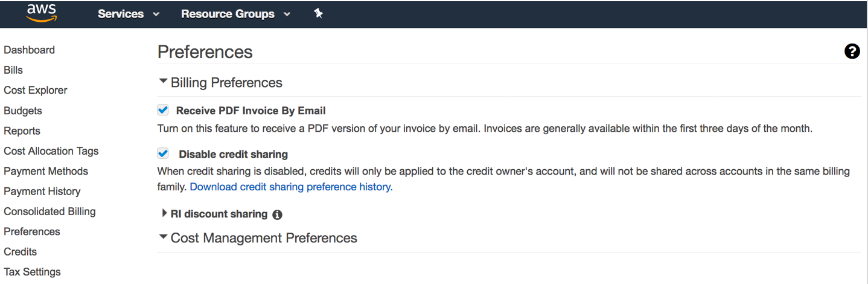The width and height of the screenshot is (868, 284).
Task: Navigate to Payment Methods
Action: tap(46, 171)
